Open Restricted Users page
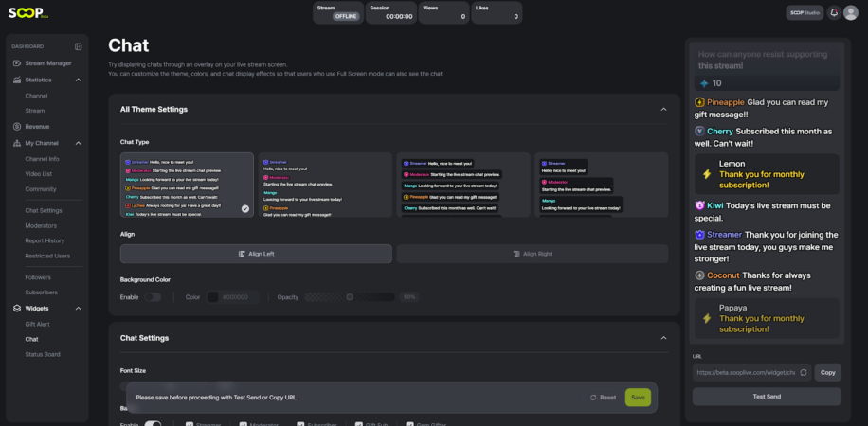The height and width of the screenshot is (426, 868). point(47,257)
